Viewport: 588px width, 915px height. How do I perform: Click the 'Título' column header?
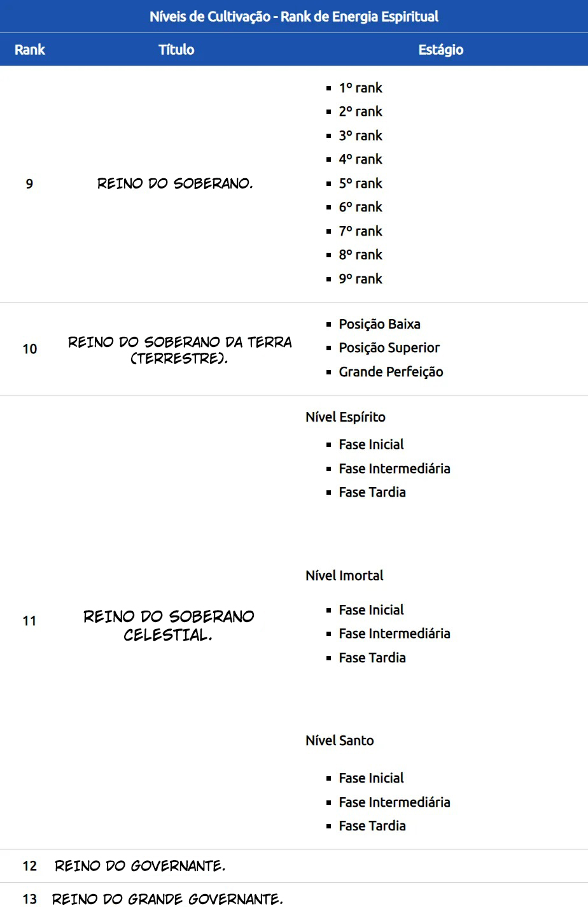(x=176, y=50)
